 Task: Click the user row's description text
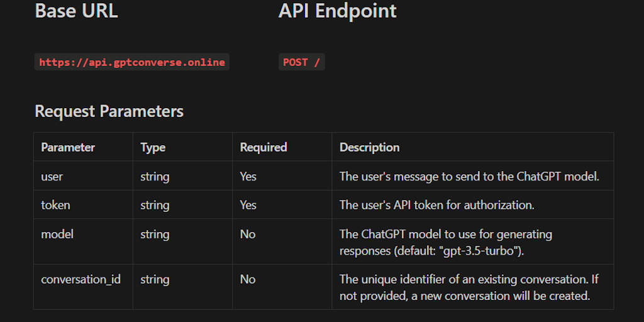469,177
